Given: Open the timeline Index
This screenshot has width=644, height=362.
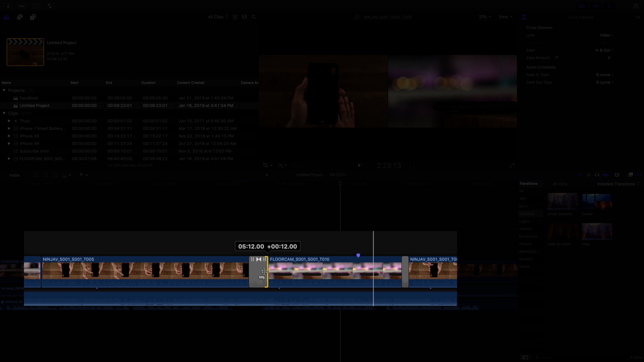Looking at the screenshot, I should [x=14, y=175].
